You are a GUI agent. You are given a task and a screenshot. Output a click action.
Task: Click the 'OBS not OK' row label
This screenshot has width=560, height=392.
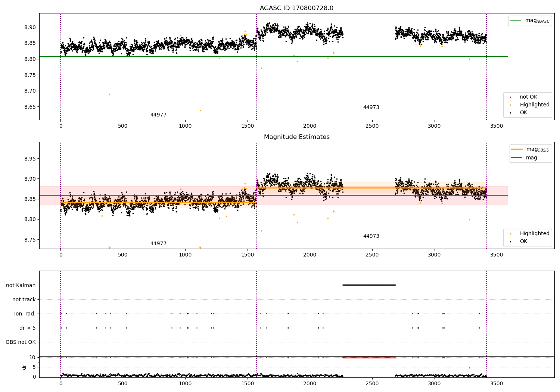pos(21,342)
